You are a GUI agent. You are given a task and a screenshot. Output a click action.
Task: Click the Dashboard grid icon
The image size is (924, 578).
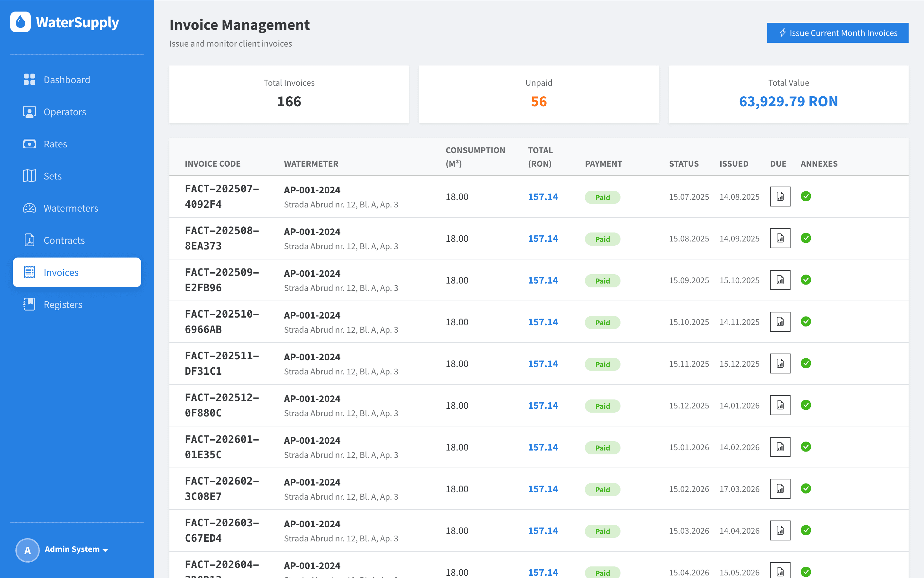click(30, 80)
